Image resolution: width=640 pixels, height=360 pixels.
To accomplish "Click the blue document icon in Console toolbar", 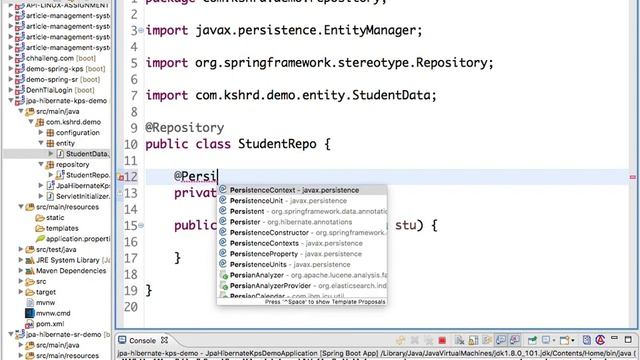I will tap(587, 340).
